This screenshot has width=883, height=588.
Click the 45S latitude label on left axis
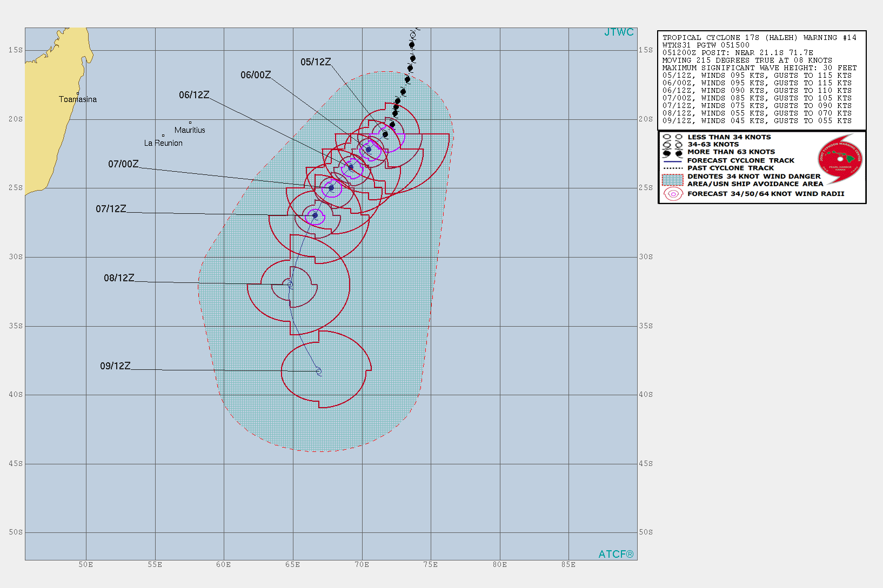pyautogui.click(x=16, y=464)
